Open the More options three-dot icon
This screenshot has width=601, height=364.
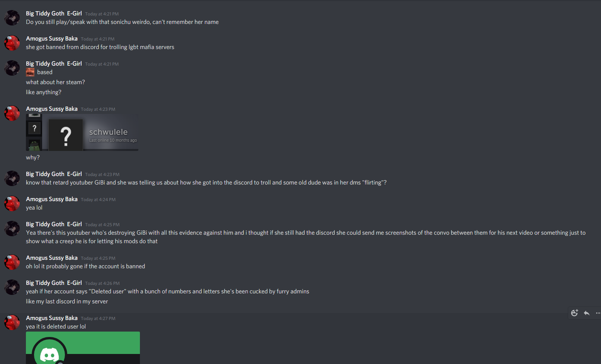(x=598, y=313)
